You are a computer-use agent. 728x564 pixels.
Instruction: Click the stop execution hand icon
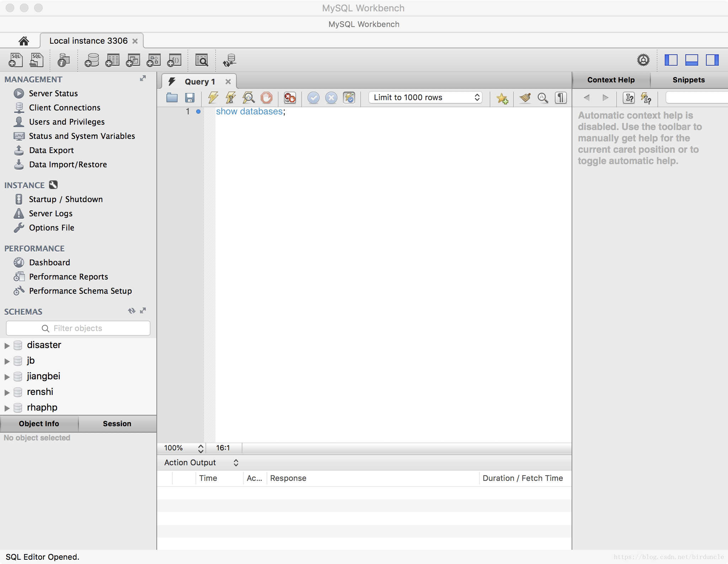click(x=266, y=98)
